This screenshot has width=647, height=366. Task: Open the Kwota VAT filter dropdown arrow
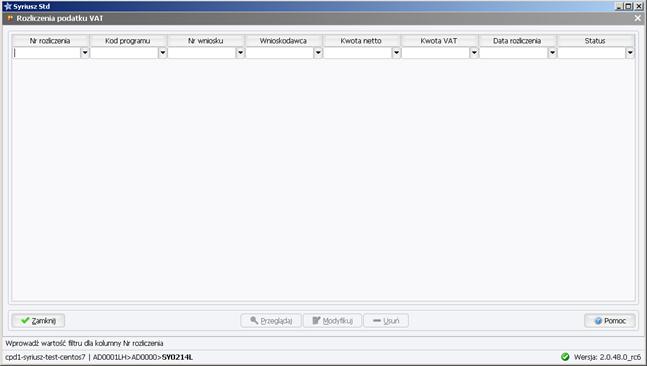(x=474, y=53)
